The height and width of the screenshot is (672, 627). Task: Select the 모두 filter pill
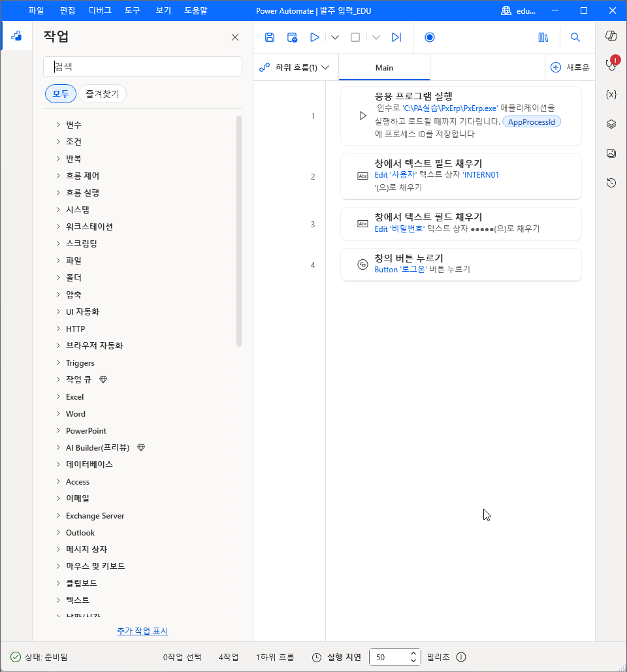pos(61,94)
